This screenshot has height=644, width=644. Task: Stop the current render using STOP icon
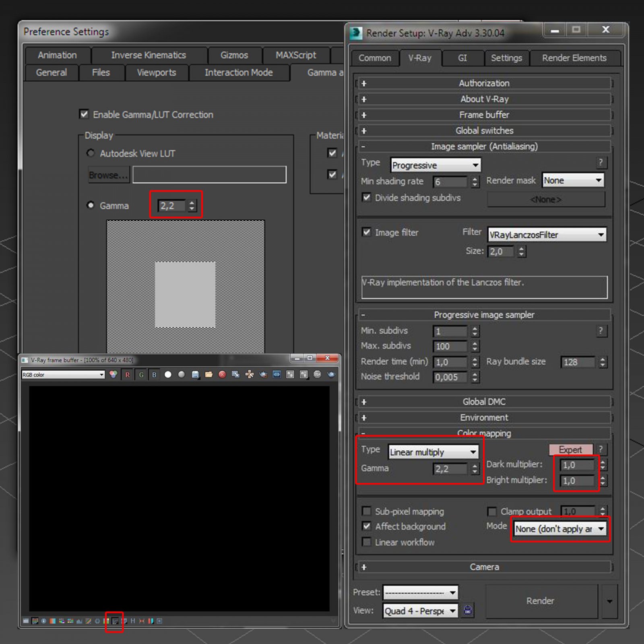(318, 375)
